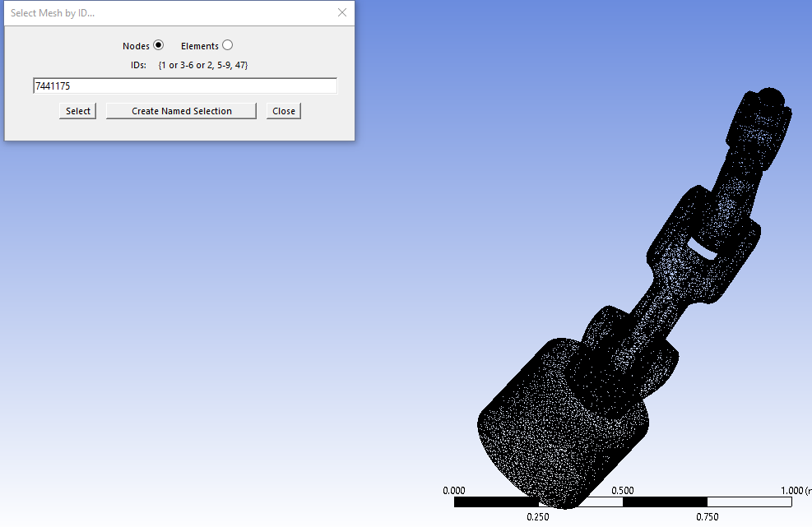Click the Select Mesh by ID title bar
Screen dimensions: 812x527
coord(179,13)
